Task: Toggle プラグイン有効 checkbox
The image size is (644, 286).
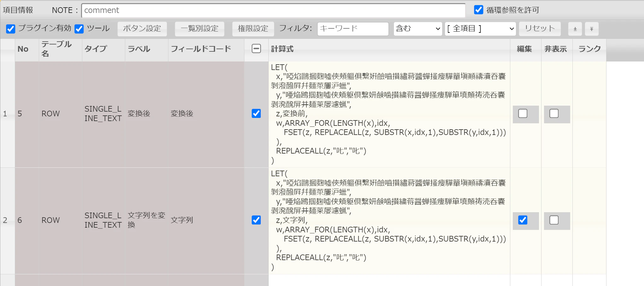Action: (x=10, y=29)
